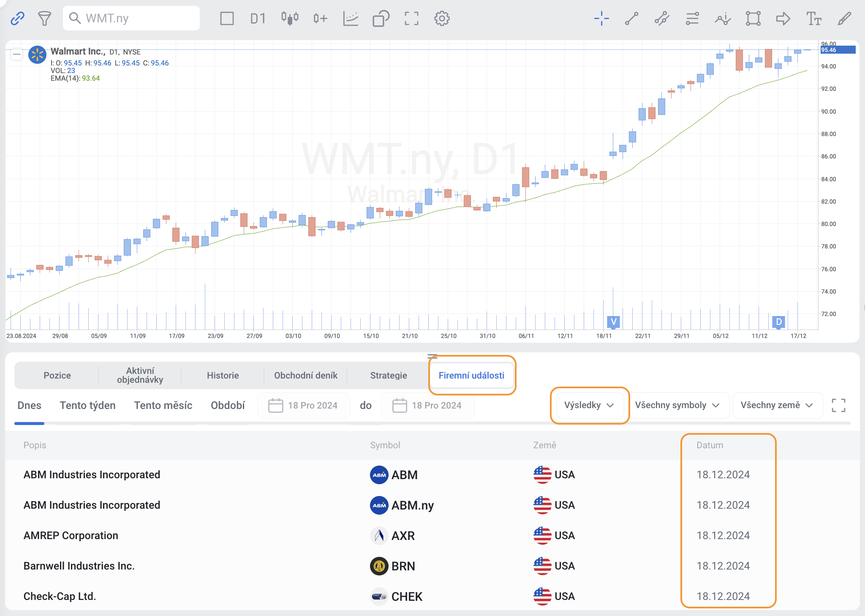Open the filter funnel icon

click(44, 18)
